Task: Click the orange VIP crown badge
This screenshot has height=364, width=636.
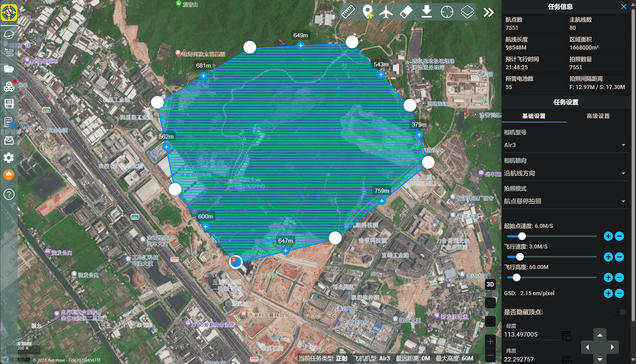Action: click(x=9, y=175)
